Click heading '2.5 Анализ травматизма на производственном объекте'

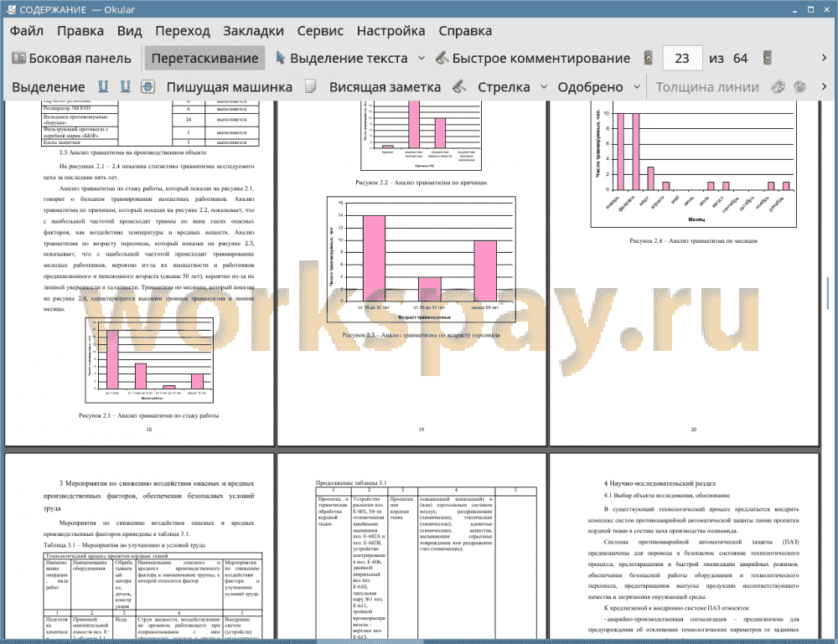click(132, 152)
